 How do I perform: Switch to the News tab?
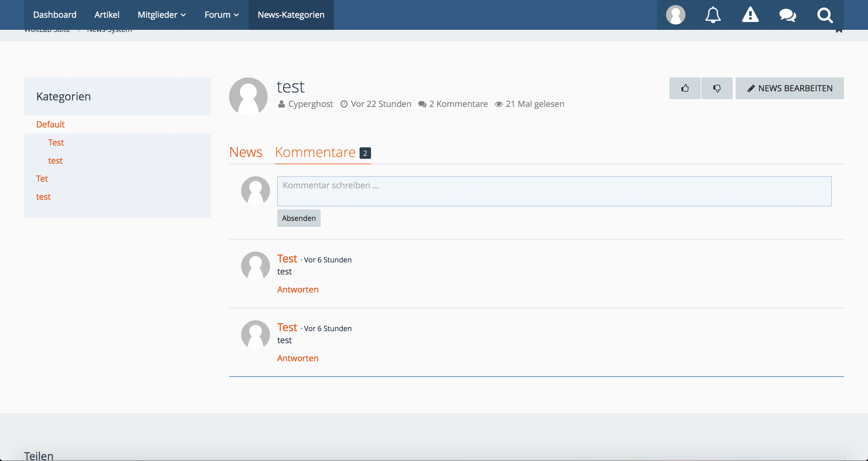pyautogui.click(x=246, y=152)
